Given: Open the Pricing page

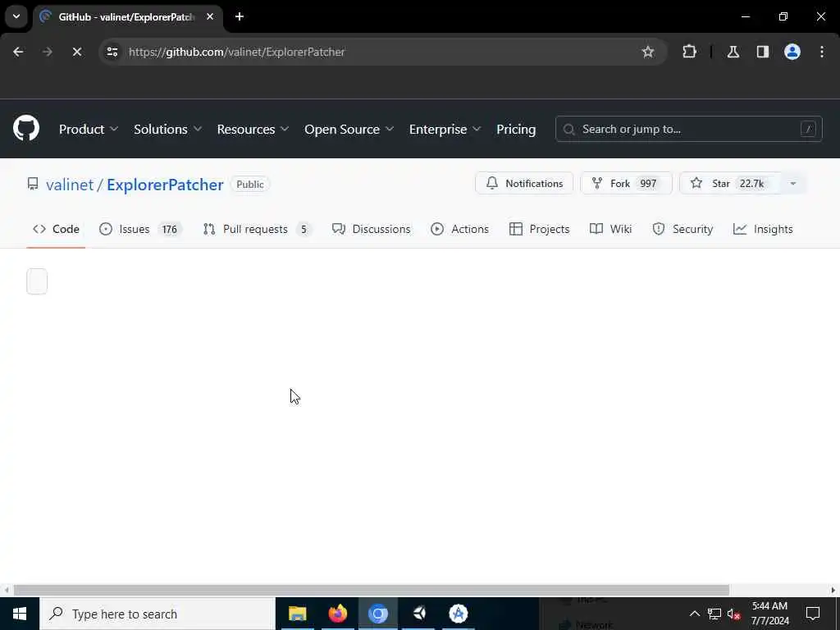Looking at the screenshot, I should coord(515,129).
